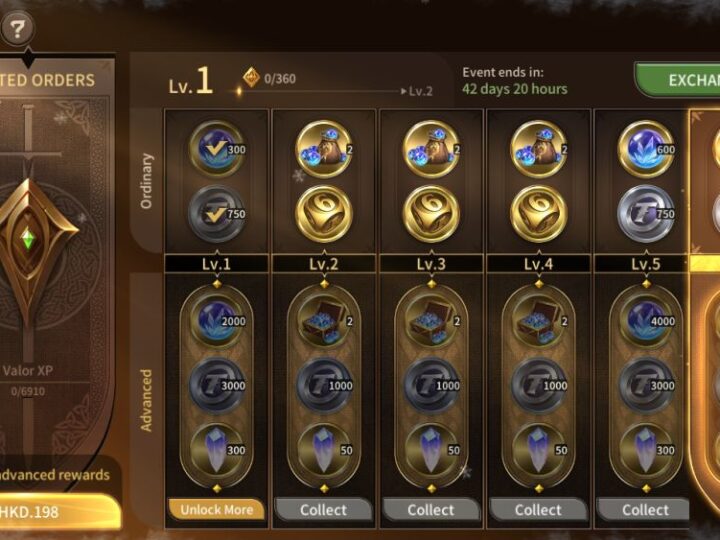Click the question mark help icon
Viewport: 720px width, 540px height.
click(x=17, y=28)
